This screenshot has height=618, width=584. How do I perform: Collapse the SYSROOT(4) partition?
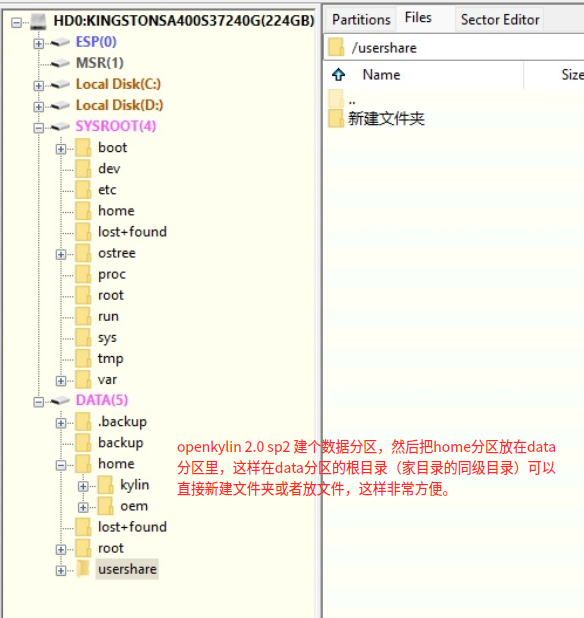(x=39, y=128)
